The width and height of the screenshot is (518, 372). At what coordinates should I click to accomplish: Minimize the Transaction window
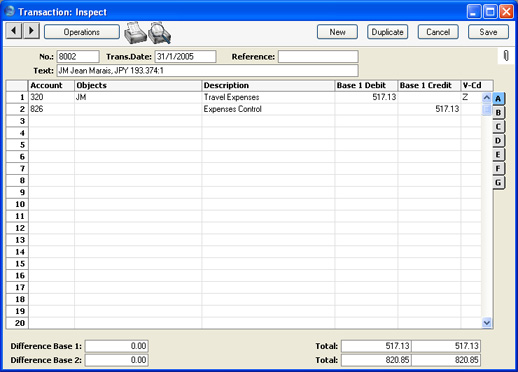coord(474,12)
